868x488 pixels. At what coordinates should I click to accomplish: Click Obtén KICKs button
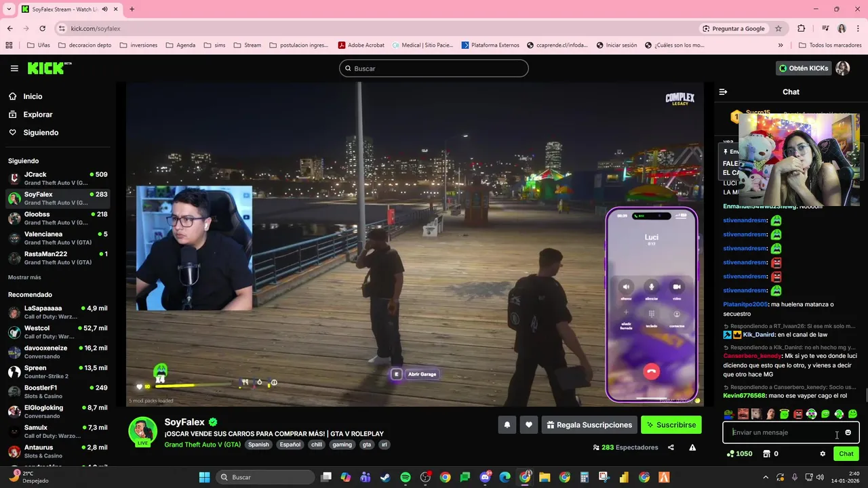tap(804, 68)
